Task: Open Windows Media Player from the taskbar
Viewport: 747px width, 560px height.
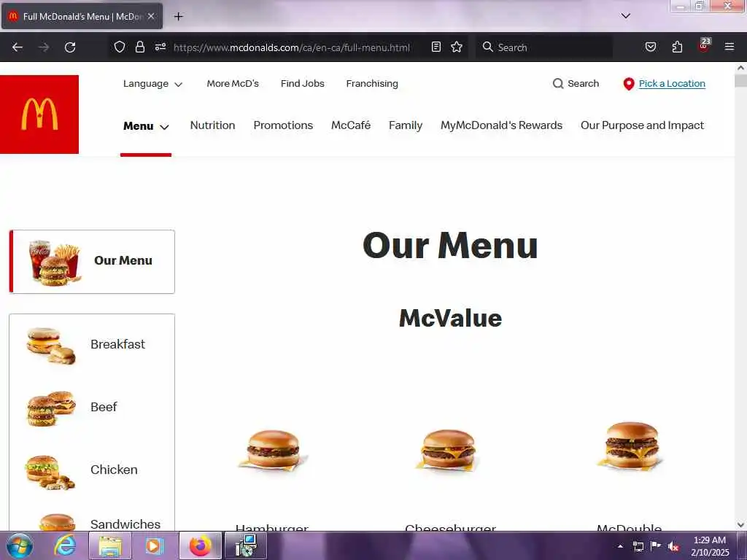Action: pyautogui.click(x=154, y=545)
